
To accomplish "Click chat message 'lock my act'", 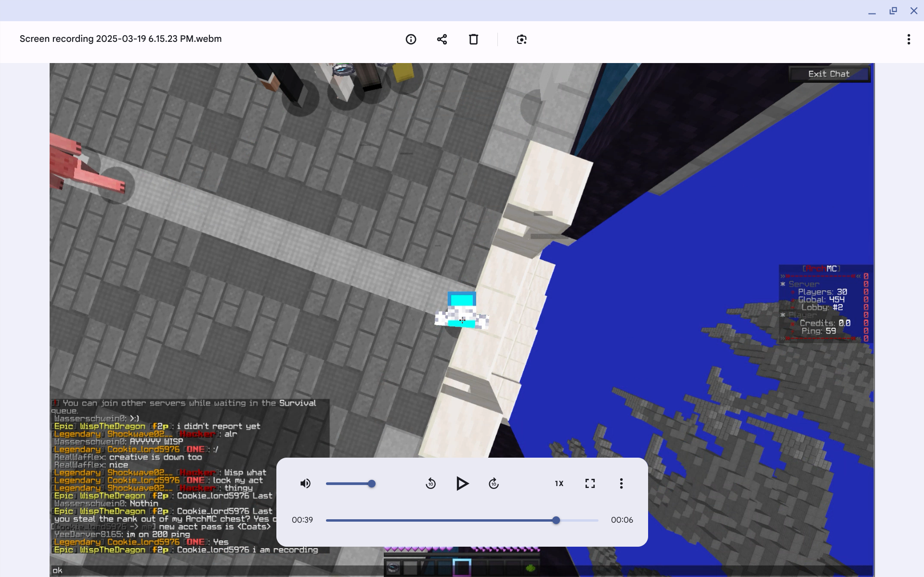I will [238, 480].
